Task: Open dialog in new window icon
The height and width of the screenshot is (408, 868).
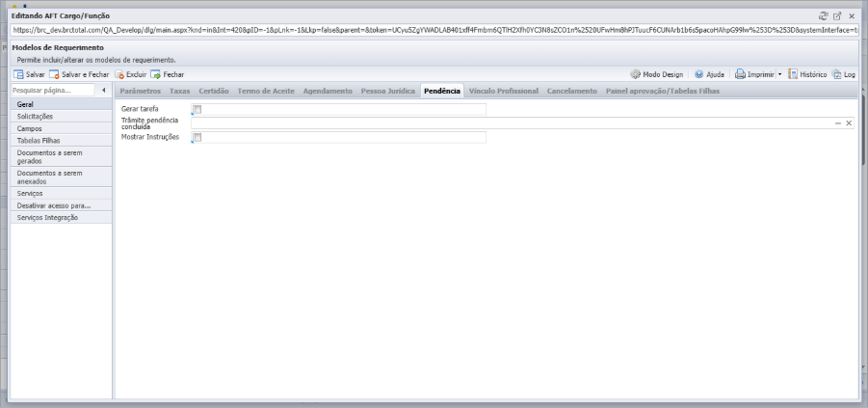Action: click(x=837, y=16)
